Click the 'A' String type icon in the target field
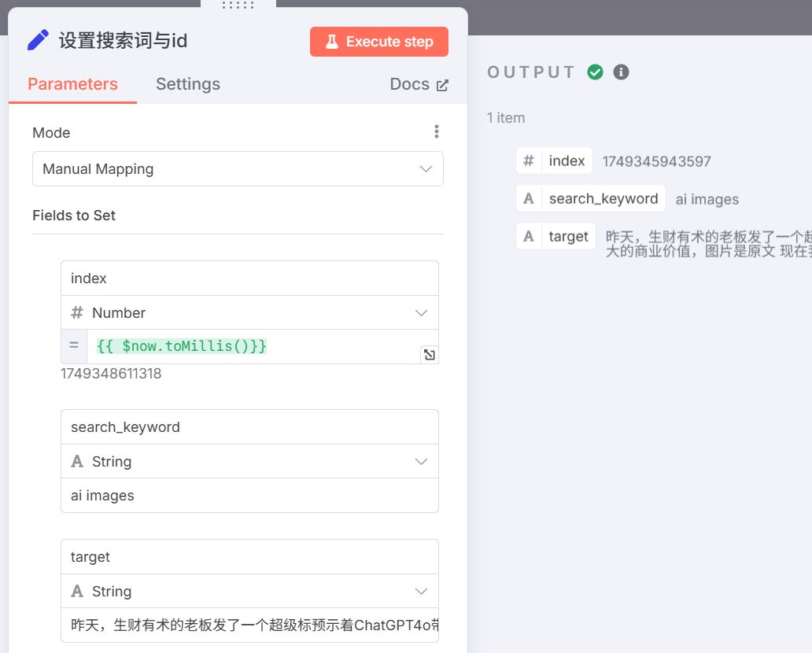This screenshot has width=812, height=653. (76, 591)
